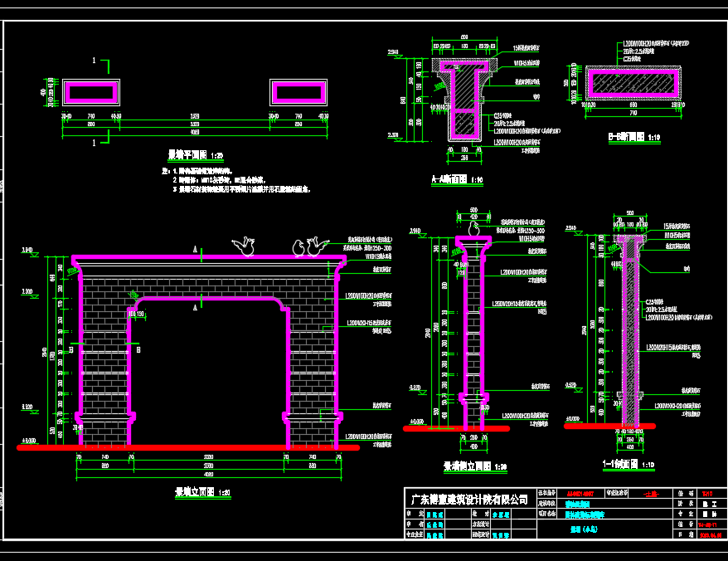Select the right magenta pier in the plan view
The image size is (728, 561).
tap(298, 92)
